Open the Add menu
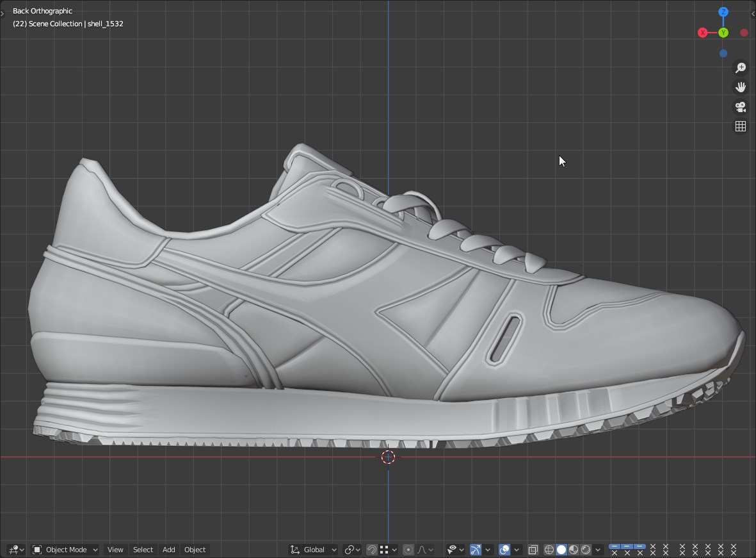 point(169,550)
